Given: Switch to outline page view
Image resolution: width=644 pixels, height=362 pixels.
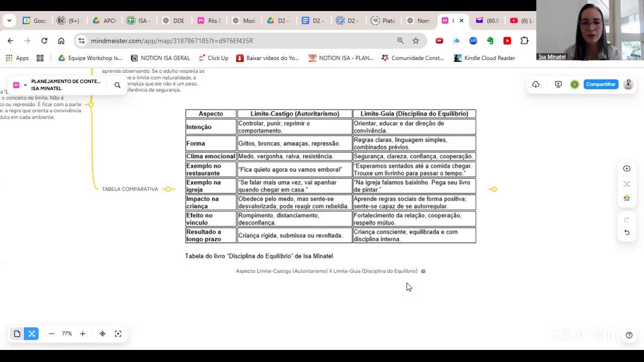Looking at the screenshot, I should (17, 334).
